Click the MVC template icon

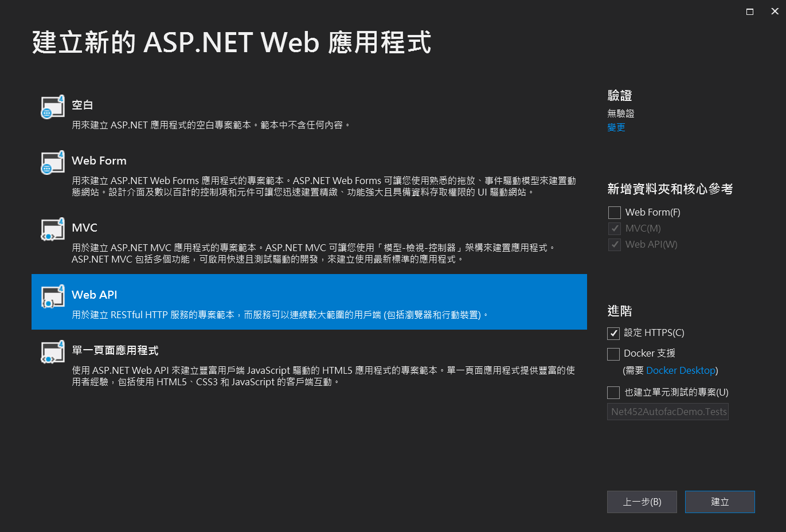tap(52, 230)
